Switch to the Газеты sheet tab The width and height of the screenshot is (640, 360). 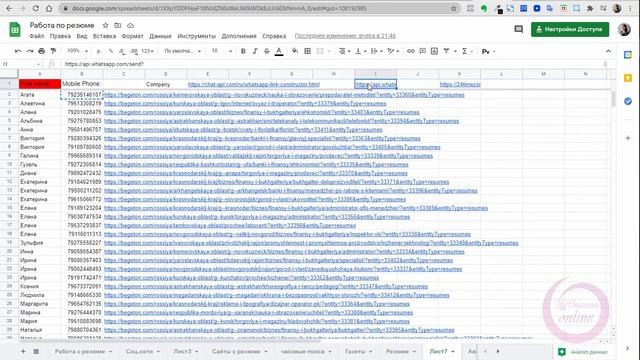click(x=358, y=351)
